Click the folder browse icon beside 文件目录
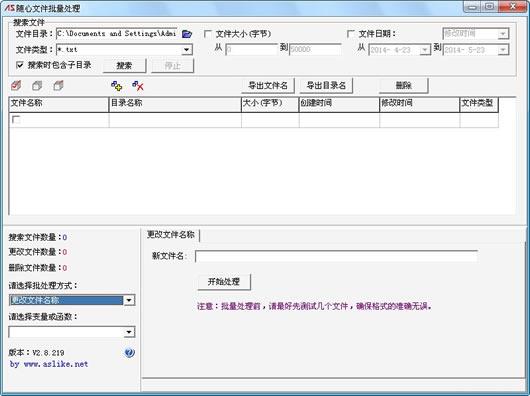Image resolution: width=530 pixels, height=396 pixels. [x=187, y=34]
